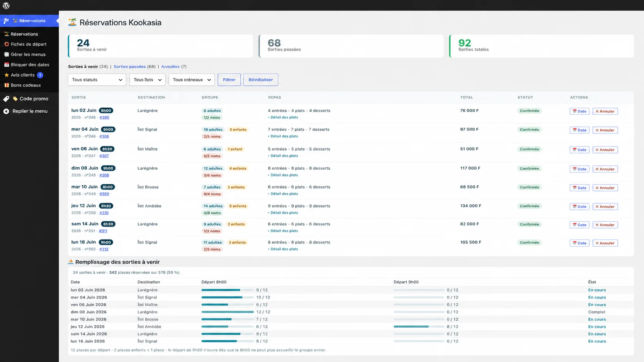Screen dimensions: 644x362
Task: Click the WordPress logo in the top bar
Action: click(6, 5)
